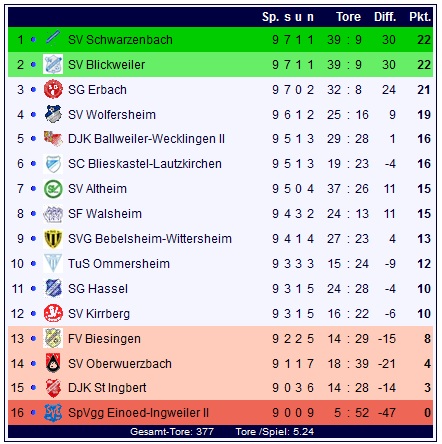442x444 pixels.
Task: Click the SV Schwarzenbach club crest
Action: pos(53,37)
